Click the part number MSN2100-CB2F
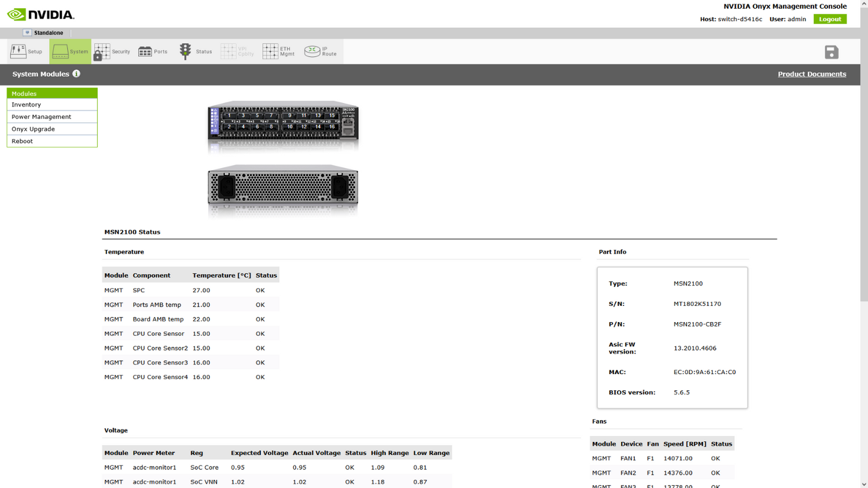The image size is (868, 488). tap(697, 324)
